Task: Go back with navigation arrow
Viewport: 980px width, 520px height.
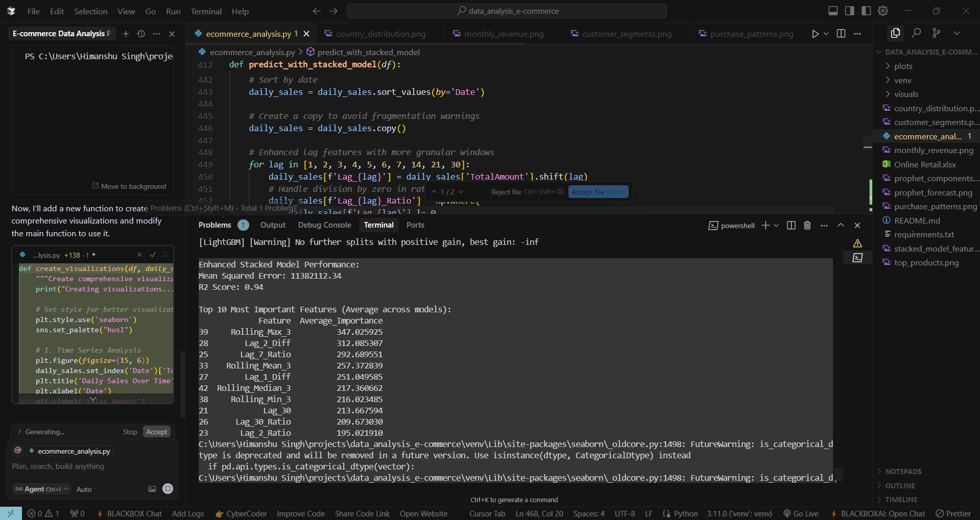Action: pos(317,11)
